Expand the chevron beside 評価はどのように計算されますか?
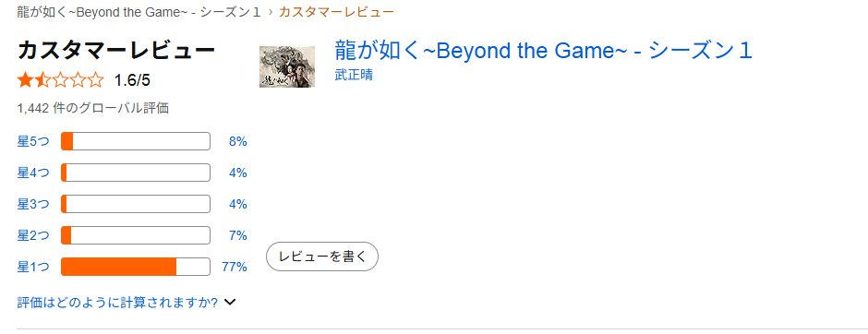The image size is (868, 334). (x=230, y=303)
